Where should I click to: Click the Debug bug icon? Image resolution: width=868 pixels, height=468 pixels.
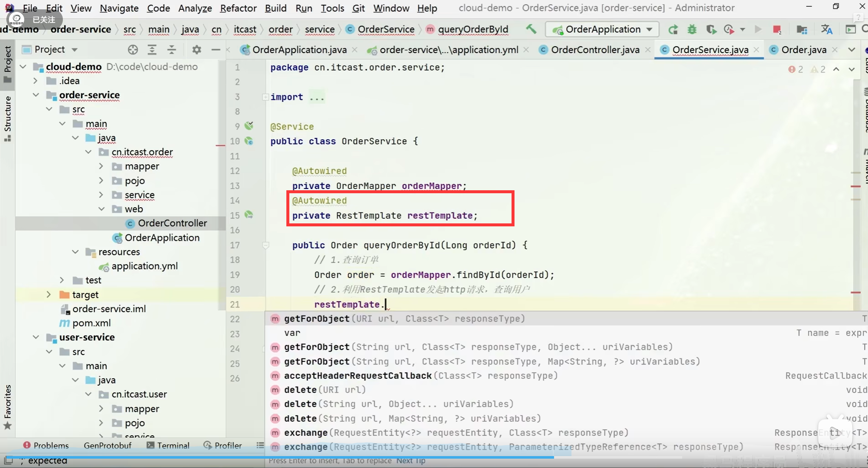tap(692, 29)
